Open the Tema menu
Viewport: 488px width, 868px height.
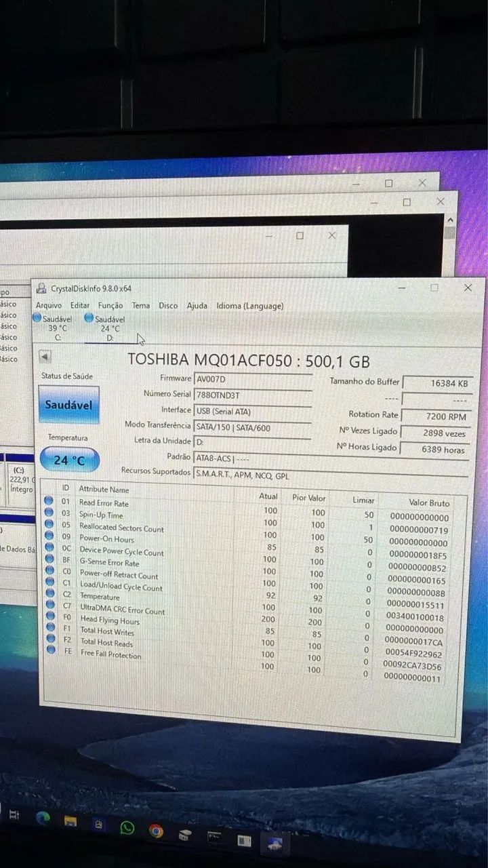pyautogui.click(x=141, y=306)
